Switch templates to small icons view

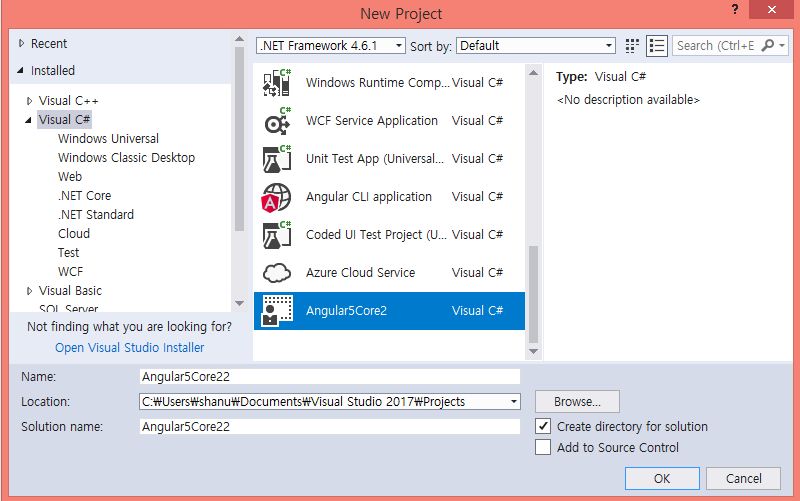(x=632, y=46)
